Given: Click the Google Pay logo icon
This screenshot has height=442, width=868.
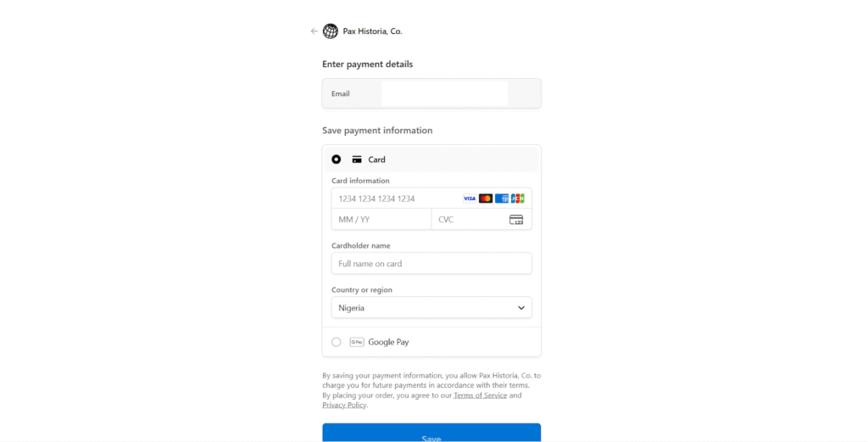Looking at the screenshot, I should (x=357, y=342).
